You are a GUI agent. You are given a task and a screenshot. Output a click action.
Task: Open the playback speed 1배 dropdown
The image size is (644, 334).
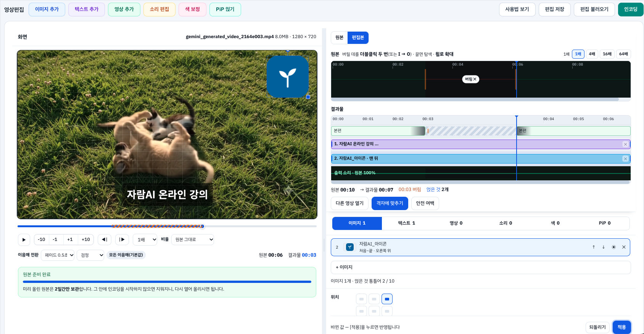pyautogui.click(x=145, y=239)
